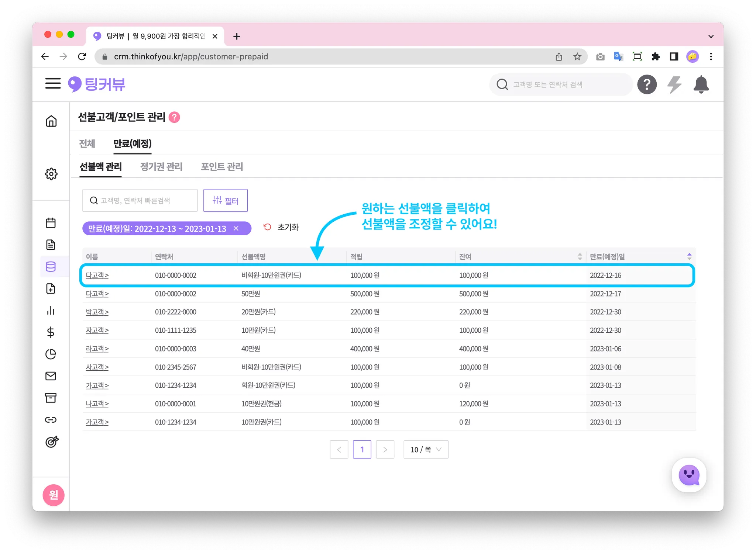Sort by the 만료(예정)일 column arrows

click(x=689, y=257)
